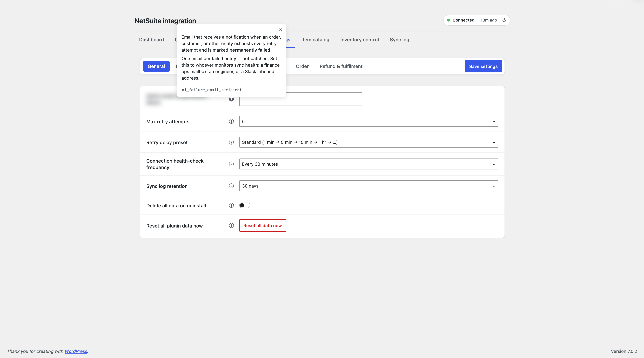Go to Inventory control tab
The height and width of the screenshot is (358, 644).
[359, 40]
